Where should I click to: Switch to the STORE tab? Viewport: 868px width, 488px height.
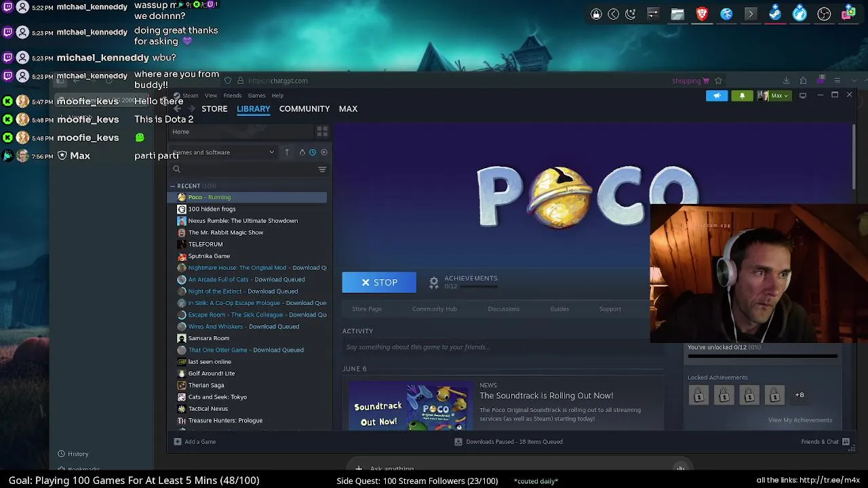[x=214, y=108]
